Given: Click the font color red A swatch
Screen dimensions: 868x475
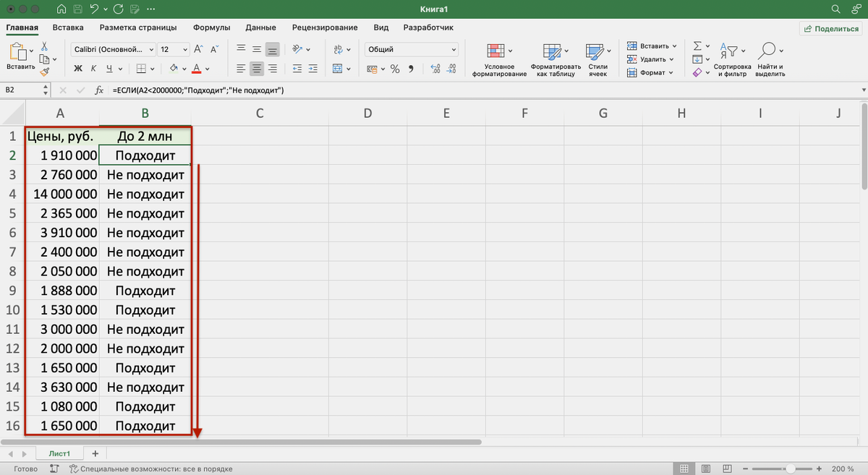Looking at the screenshot, I should tap(196, 69).
